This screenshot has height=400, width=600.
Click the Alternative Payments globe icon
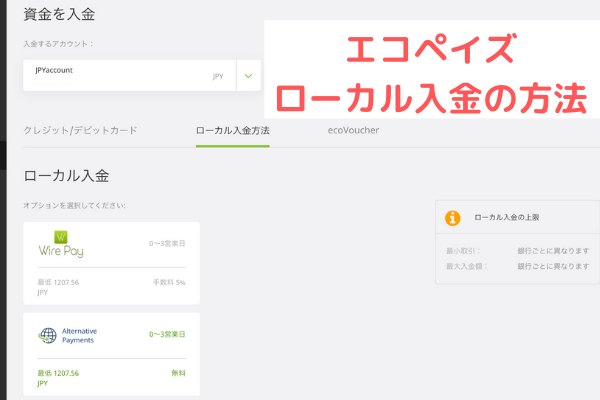click(47, 335)
